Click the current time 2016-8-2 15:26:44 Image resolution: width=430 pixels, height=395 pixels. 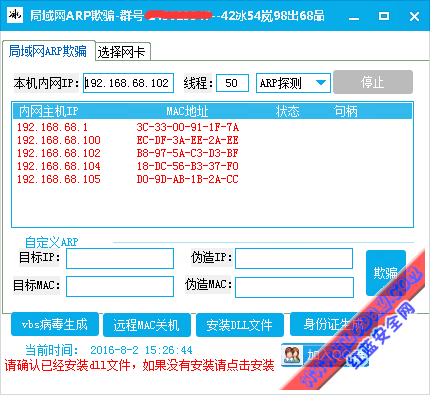pyautogui.click(x=141, y=350)
